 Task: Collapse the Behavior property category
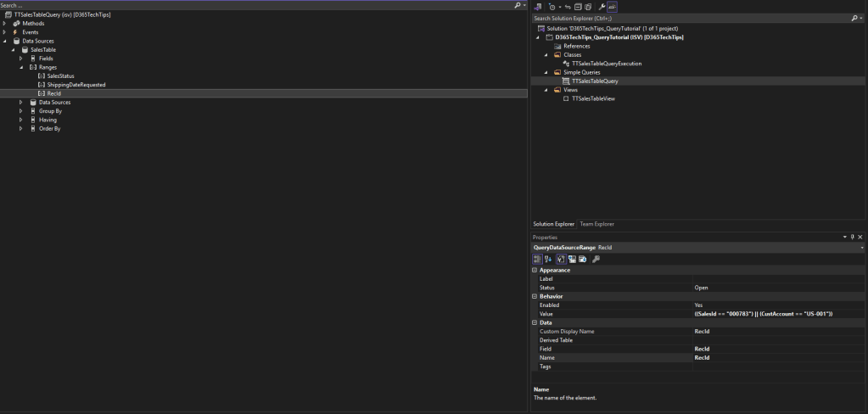[x=535, y=296]
